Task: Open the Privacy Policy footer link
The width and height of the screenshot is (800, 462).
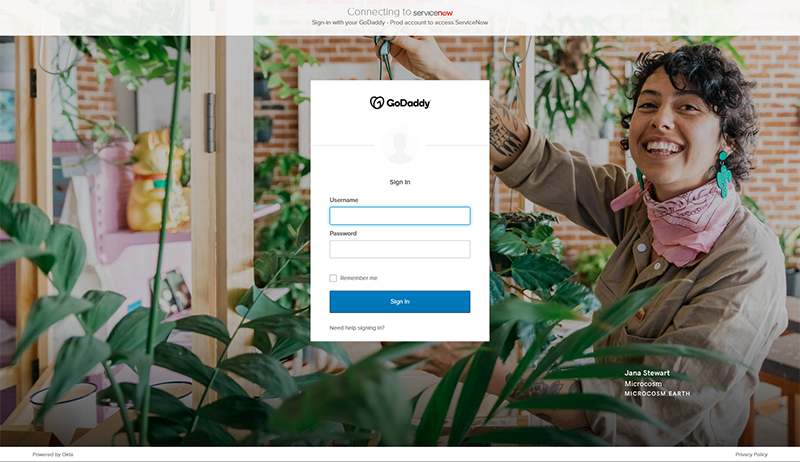Action: (x=751, y=454)
